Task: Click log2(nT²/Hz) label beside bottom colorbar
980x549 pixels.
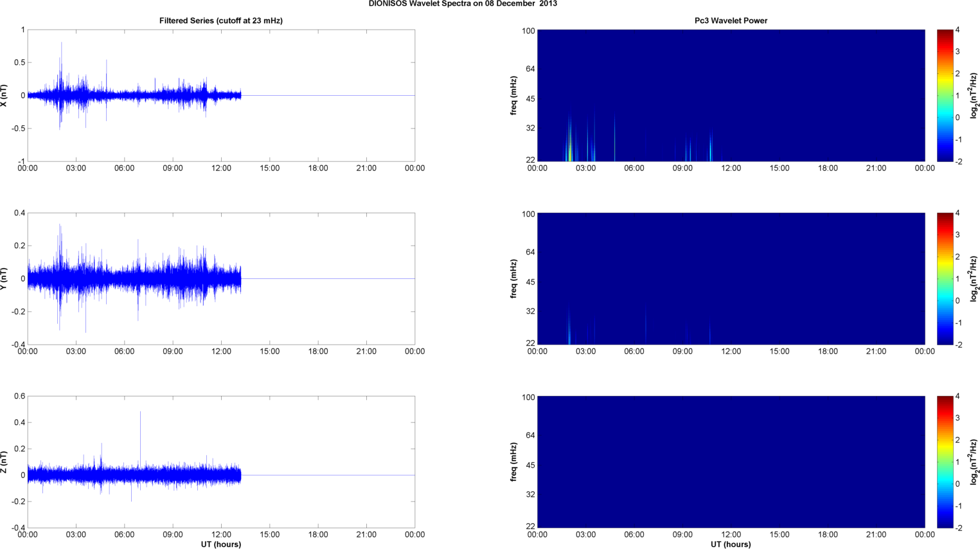Action: (974, 462)
